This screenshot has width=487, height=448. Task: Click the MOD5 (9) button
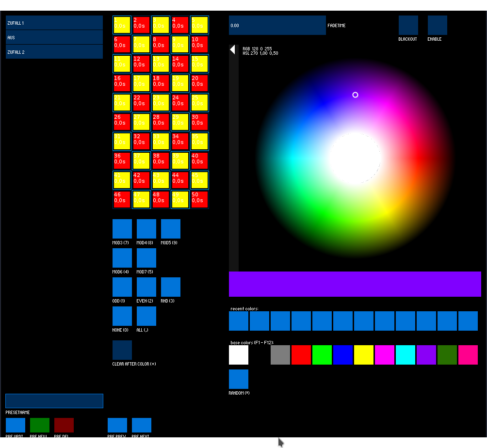pos(171,229)
